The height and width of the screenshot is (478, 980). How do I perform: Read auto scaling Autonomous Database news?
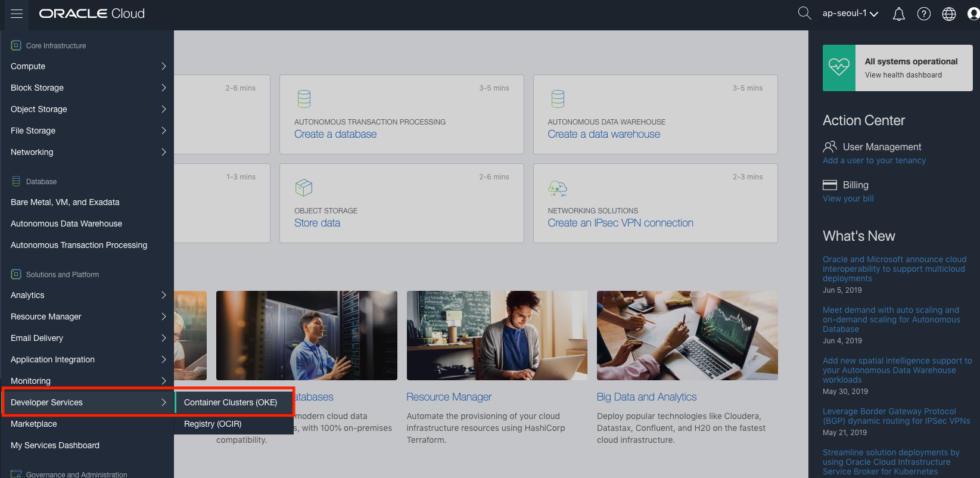[x=891, y=319]
